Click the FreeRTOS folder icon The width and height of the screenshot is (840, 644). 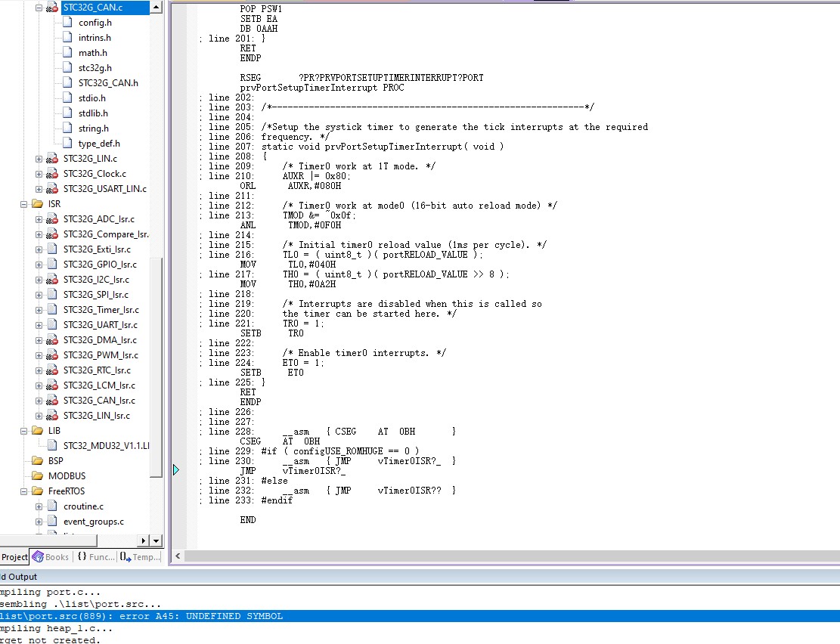pos(38,491)
